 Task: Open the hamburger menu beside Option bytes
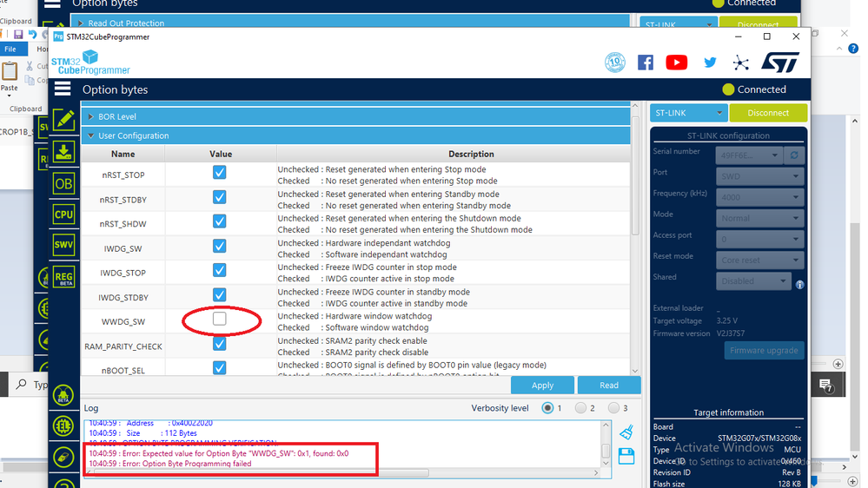point(63,89)
